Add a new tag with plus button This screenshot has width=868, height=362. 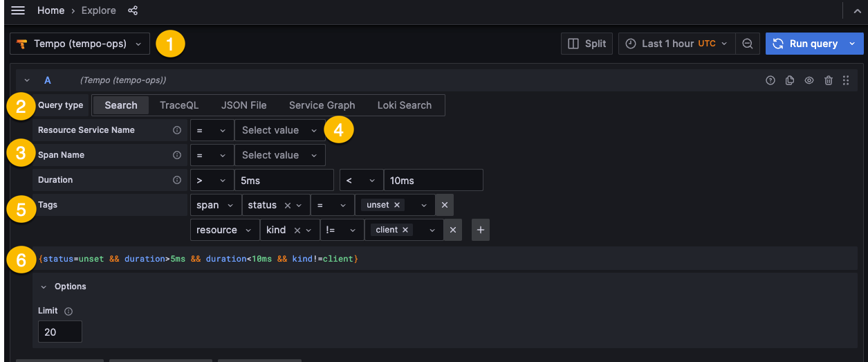tap(481, 230)
